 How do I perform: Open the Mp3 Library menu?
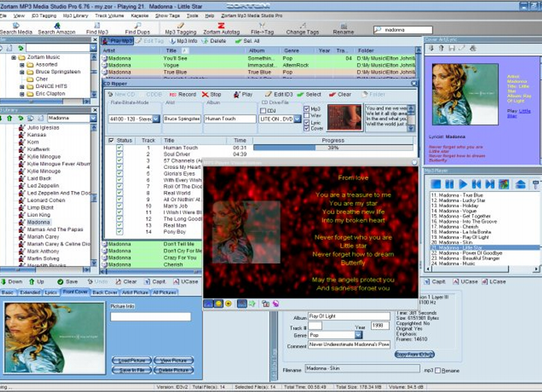(76, 15)
